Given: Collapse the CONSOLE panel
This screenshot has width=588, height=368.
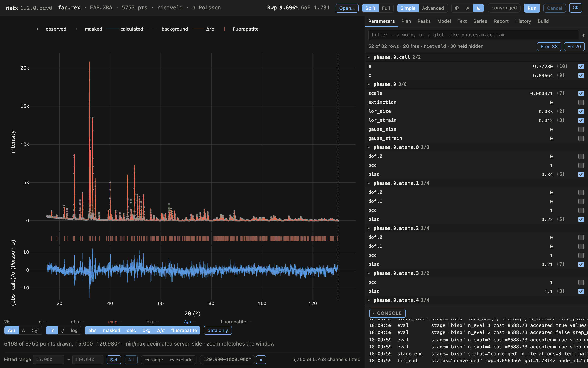Looking at the screenshot, I should [387, 313].
